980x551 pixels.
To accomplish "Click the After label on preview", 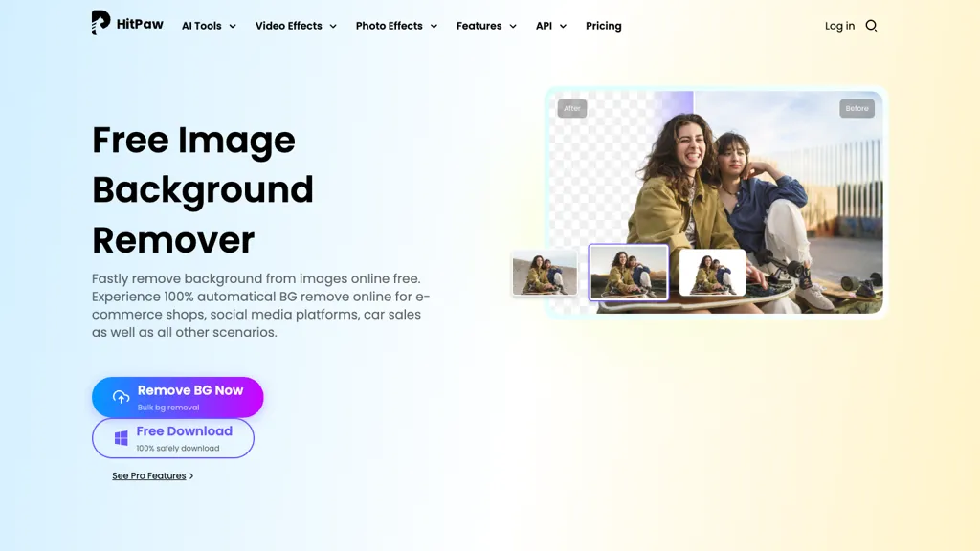I will pyautogui.click(x=572, y=109).
